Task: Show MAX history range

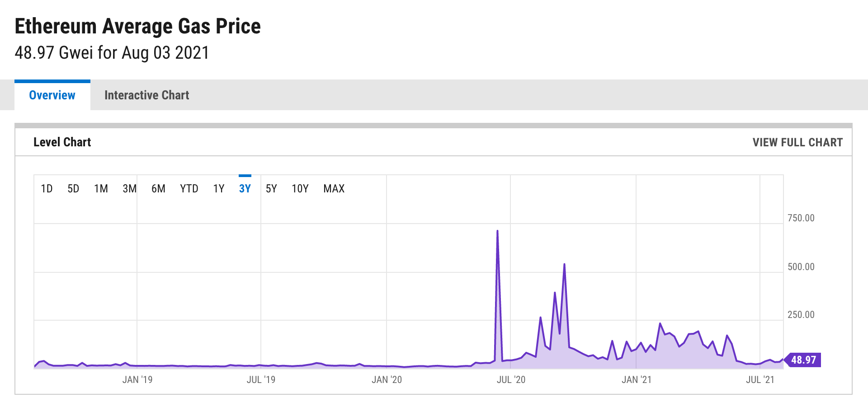Action: [334, 189]
